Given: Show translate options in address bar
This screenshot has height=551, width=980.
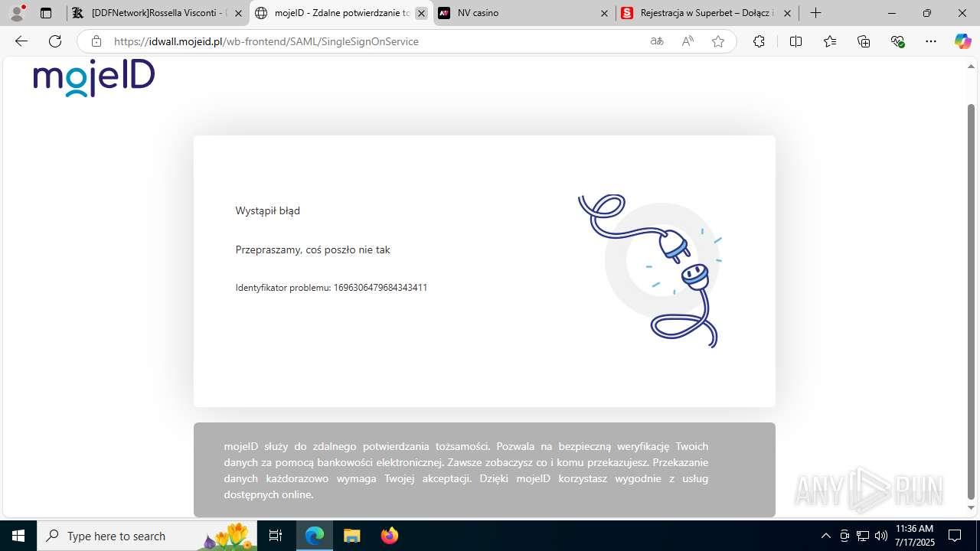Looking at the screenshot, I should (657, 41).
